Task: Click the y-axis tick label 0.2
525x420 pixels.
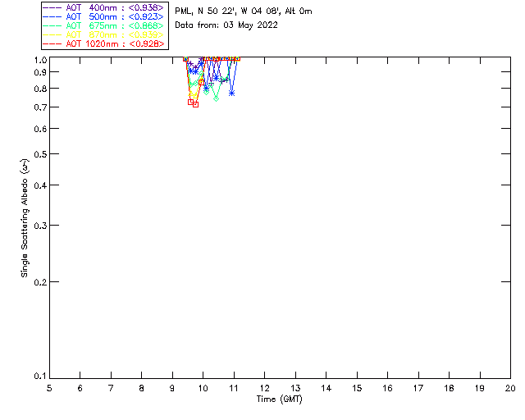Action: click(40, 282)
